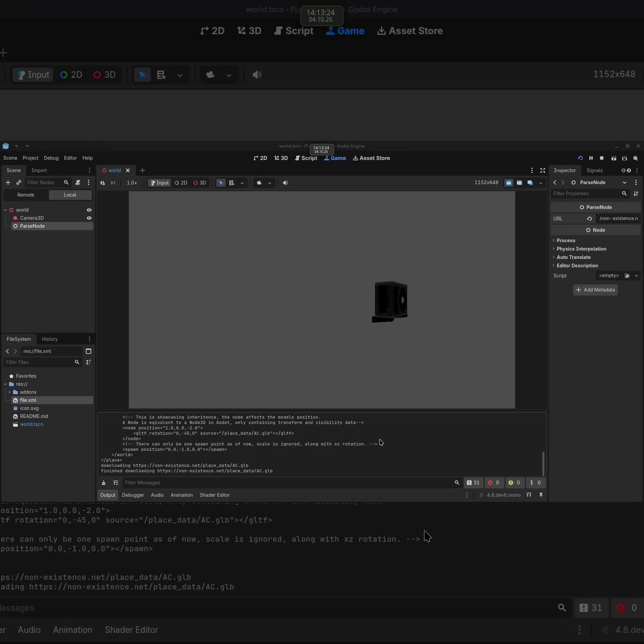Screen dimensions: 644x644
Task: Open the Import dock tab
Action: coord(39,171)
